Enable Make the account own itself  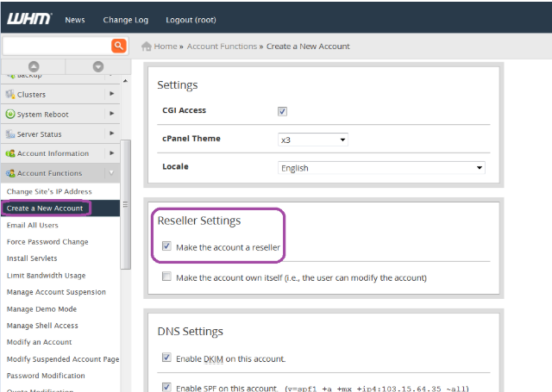(166, 277)
